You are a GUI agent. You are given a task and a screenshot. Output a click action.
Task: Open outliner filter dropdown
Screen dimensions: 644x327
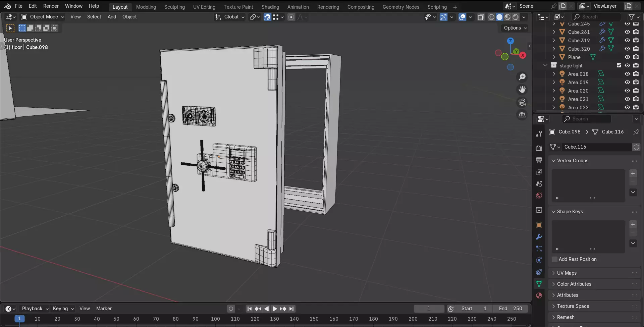tap(634, 17)
